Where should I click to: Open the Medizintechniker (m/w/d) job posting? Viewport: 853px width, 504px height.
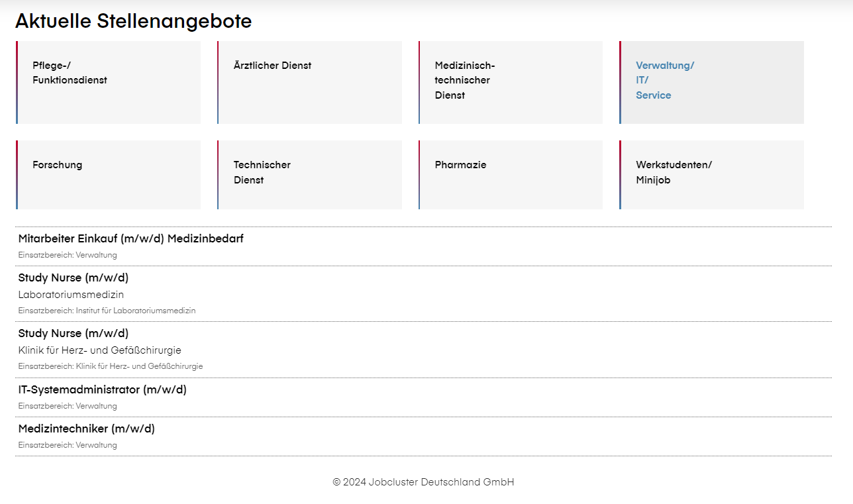pyautogui.click(x=87, y=428)
